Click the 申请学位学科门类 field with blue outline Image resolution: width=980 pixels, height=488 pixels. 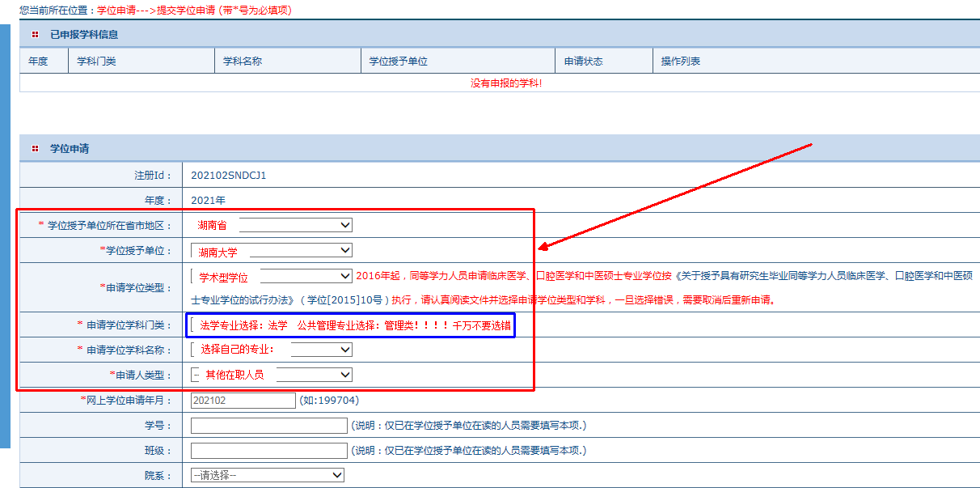tap(351, 325)
